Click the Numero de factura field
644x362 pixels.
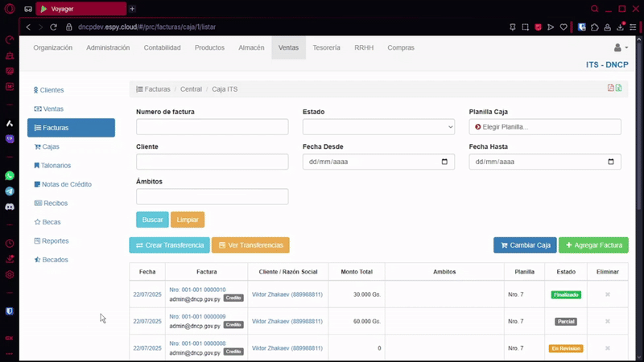coord(212,127)
